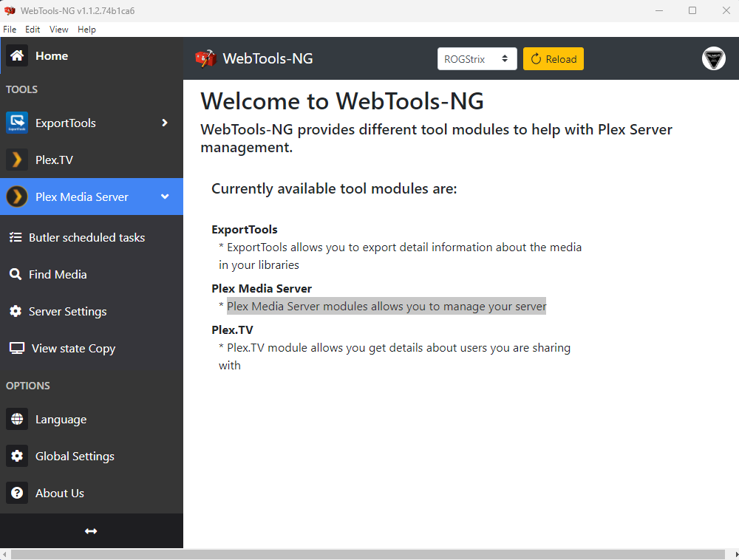Open the ROGStrix server dropdown
739x560 pixels.
(477, 58)
